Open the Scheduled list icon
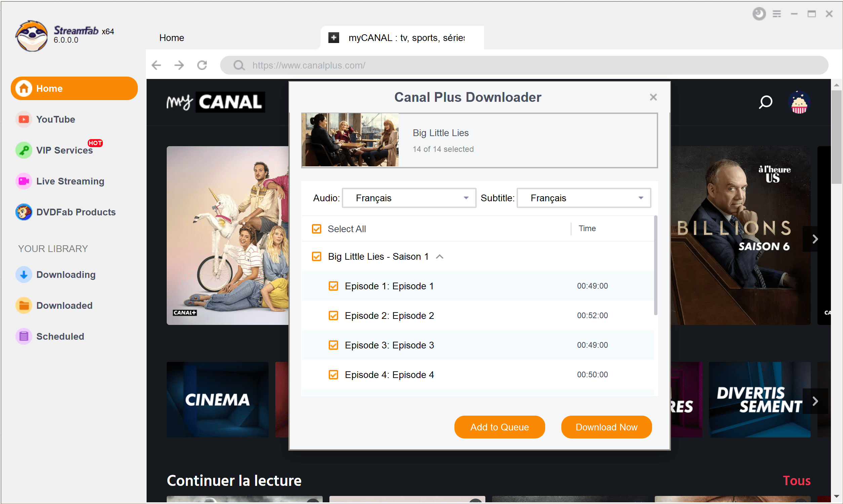This screenshot has width=843, height=504. 24,336
